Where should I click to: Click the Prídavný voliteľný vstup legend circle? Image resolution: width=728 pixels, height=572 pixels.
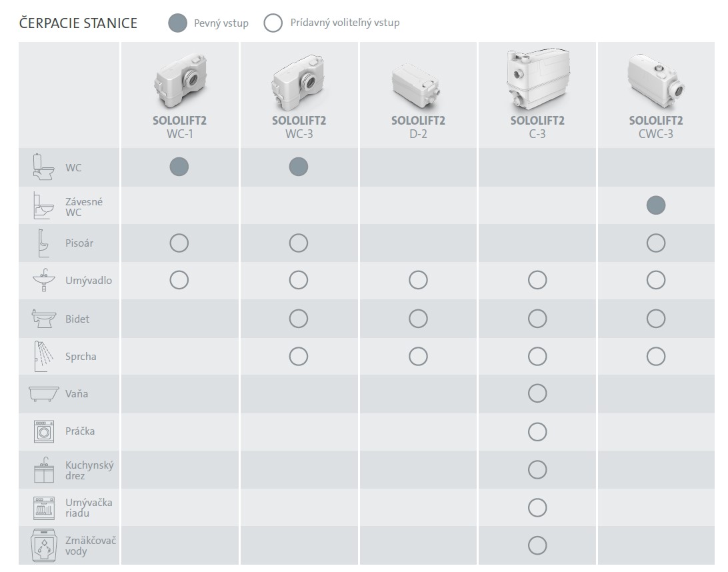point(273,23)
